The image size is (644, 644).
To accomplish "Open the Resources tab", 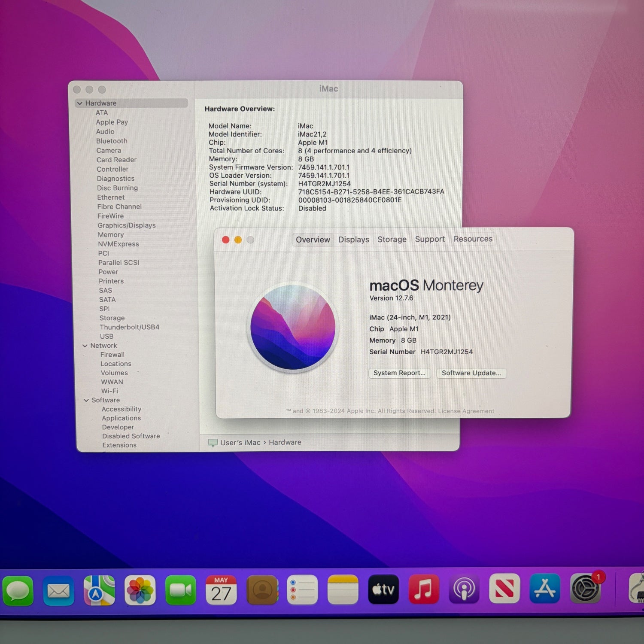I will pyautogui.click(x=473, y=239).
